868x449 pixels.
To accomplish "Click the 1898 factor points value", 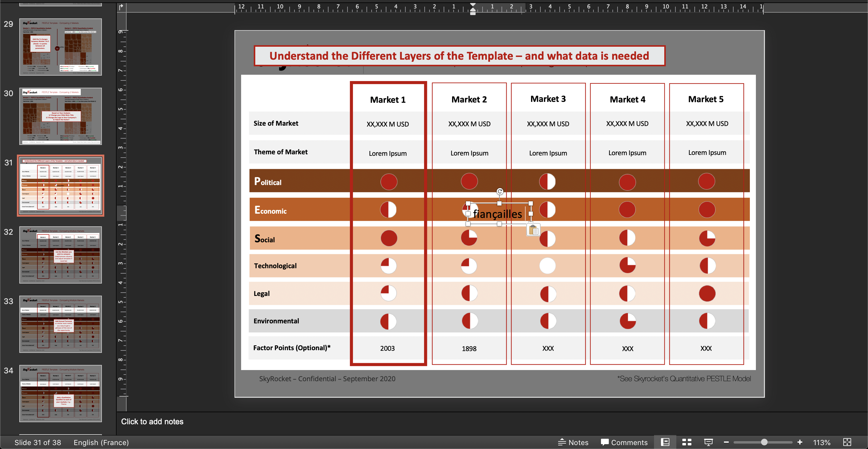I will coord(469,349).
